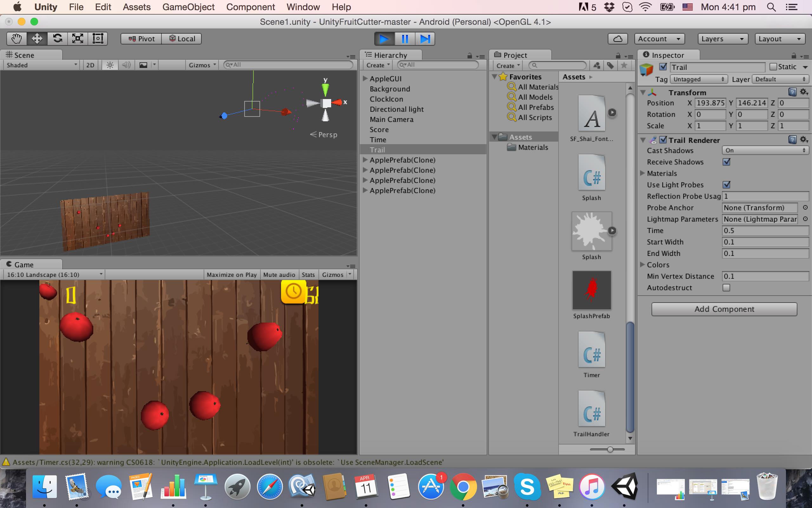This screenshot has width=812, height=508.
Task: Open Unity from the Dock
Action: 625,486
